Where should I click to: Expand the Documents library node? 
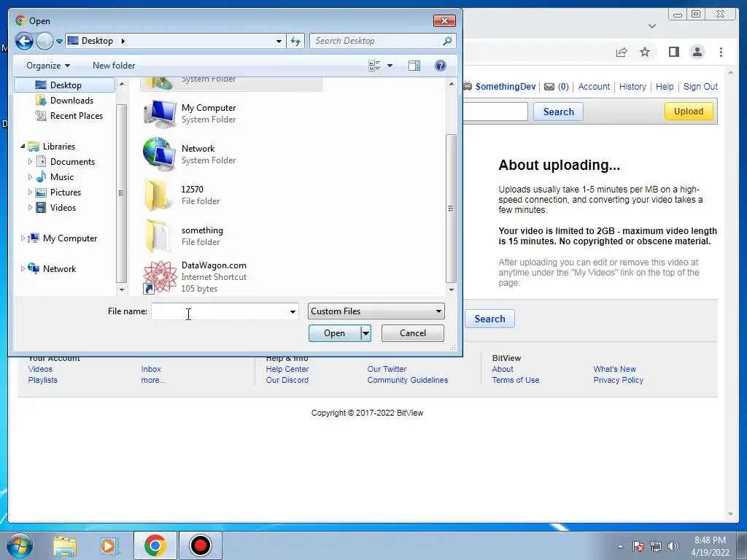click(30, 161)
